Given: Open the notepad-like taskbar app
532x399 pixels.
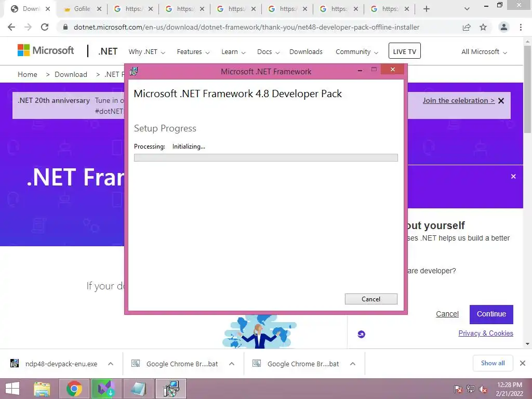Looking at the screenshot, I should [x=139, y=389].
